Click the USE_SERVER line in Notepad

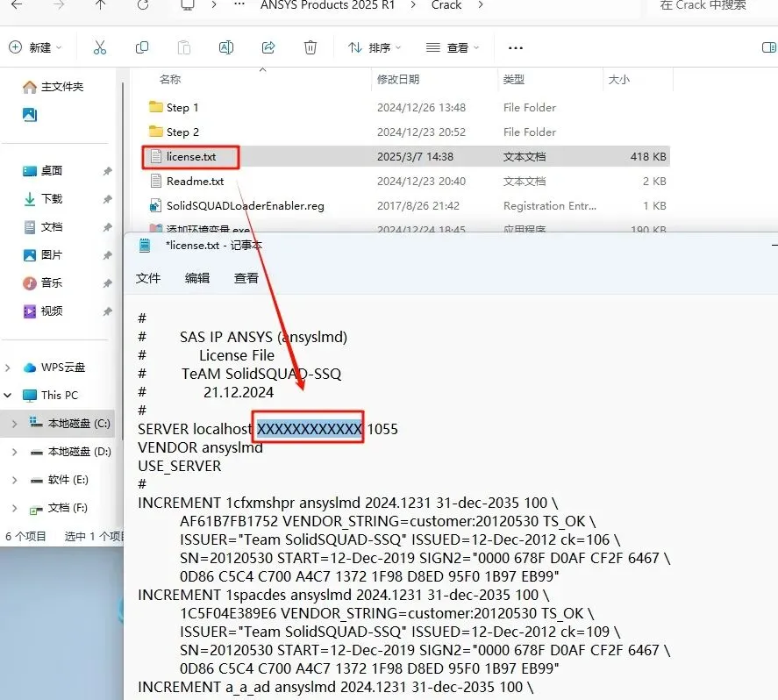coord(180,467)
